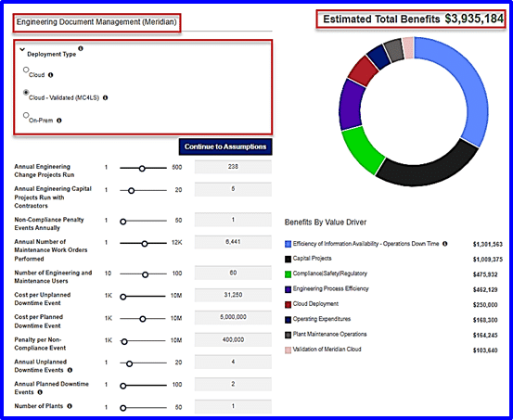Click the input field showing 31,250
Screen dimensions: 513x420
(x=233, y=295)
